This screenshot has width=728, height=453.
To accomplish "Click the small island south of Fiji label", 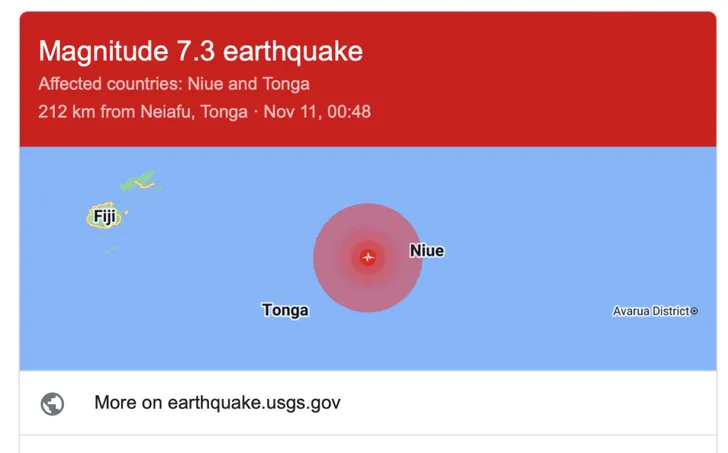I will point(113,248).
